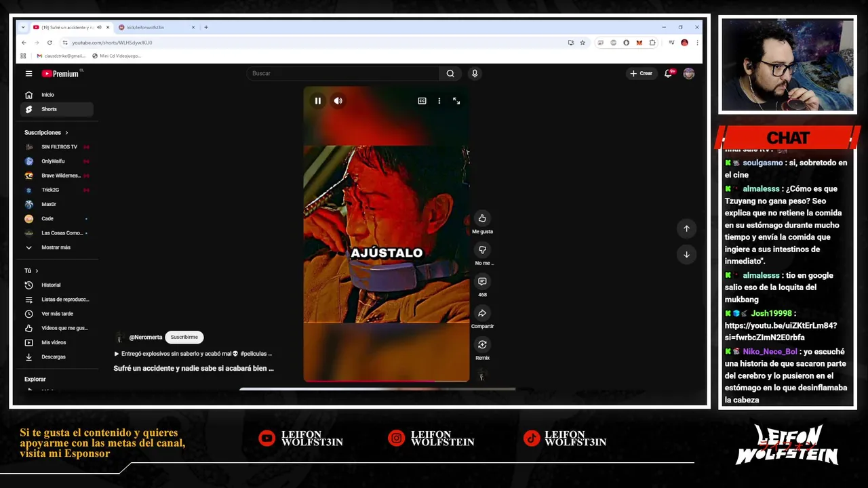Open Inicio in the sidebar
Screen dimensions: 868x488
(56, 95)
